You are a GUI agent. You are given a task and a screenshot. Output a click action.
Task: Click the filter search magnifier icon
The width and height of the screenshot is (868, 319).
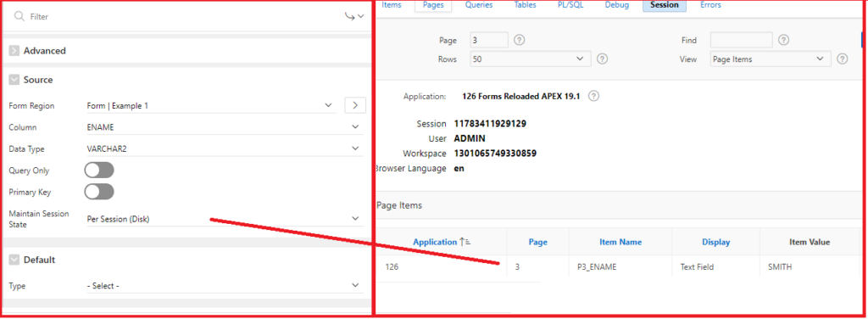[19, 17]
